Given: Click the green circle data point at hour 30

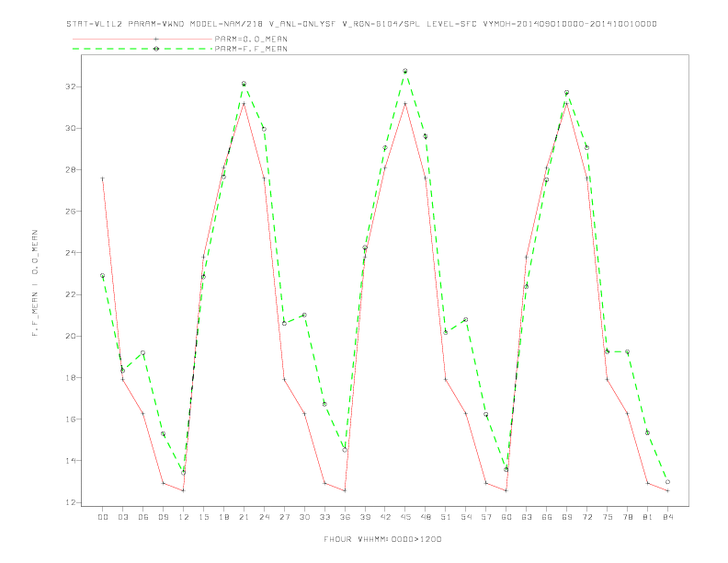Looking at the screenshot, I should (x=304, y=315).
